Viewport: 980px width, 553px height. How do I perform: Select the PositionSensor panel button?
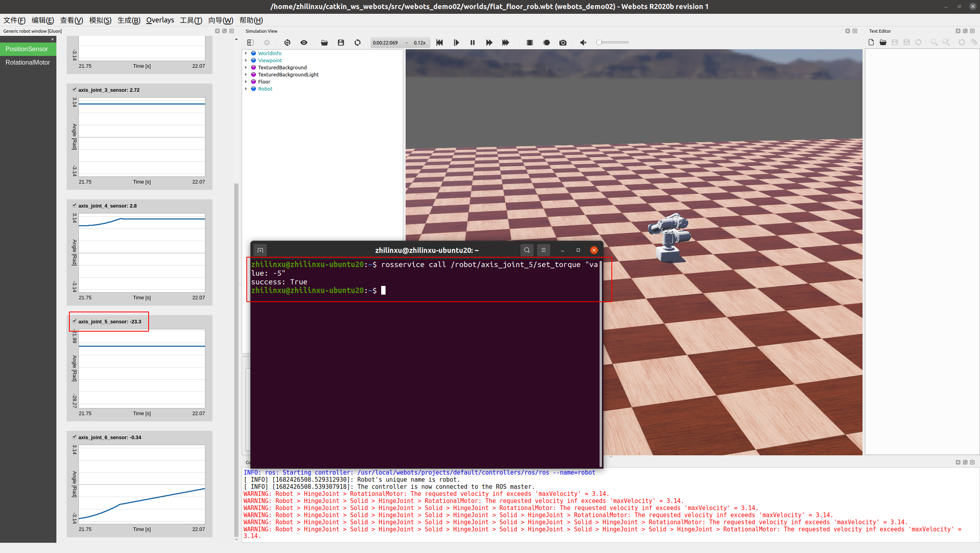coord(28,49)
